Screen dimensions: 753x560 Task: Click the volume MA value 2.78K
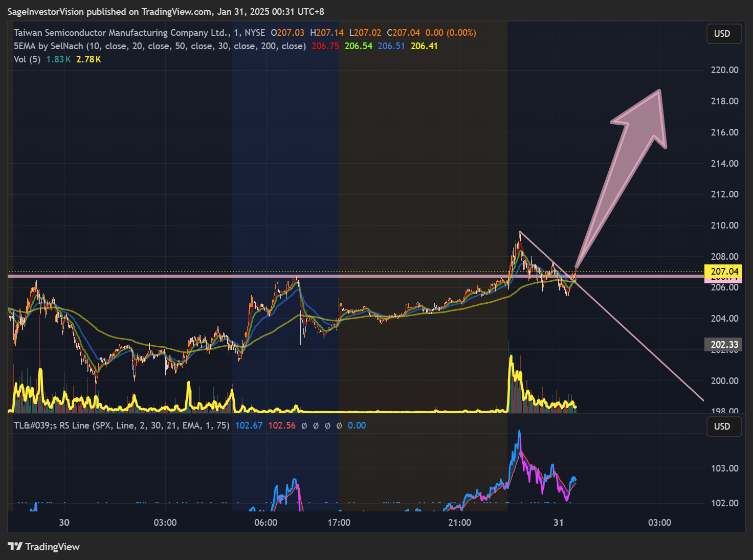coord(88,59)
